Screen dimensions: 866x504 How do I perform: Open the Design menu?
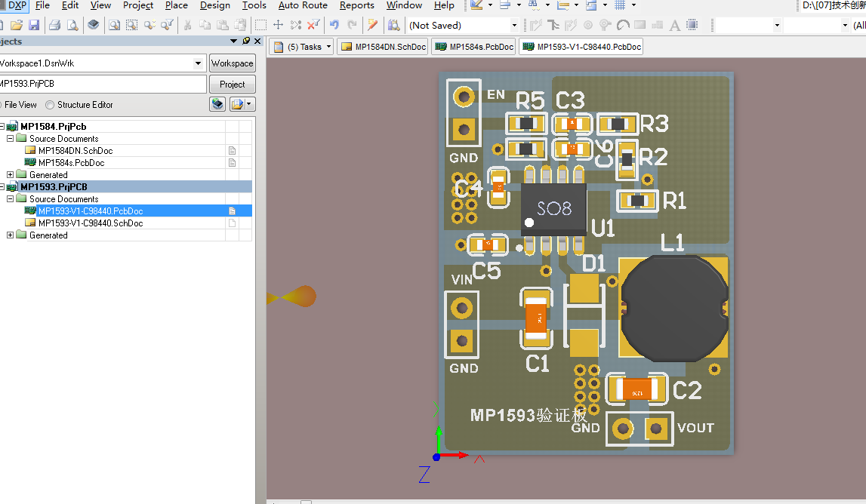click(215, 5)
